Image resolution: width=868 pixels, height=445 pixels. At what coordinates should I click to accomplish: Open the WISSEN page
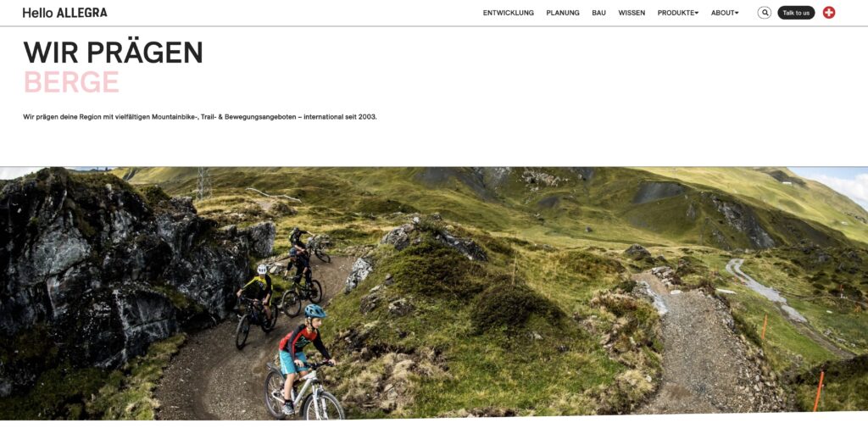pyautogui.click(x=632, y=13)
